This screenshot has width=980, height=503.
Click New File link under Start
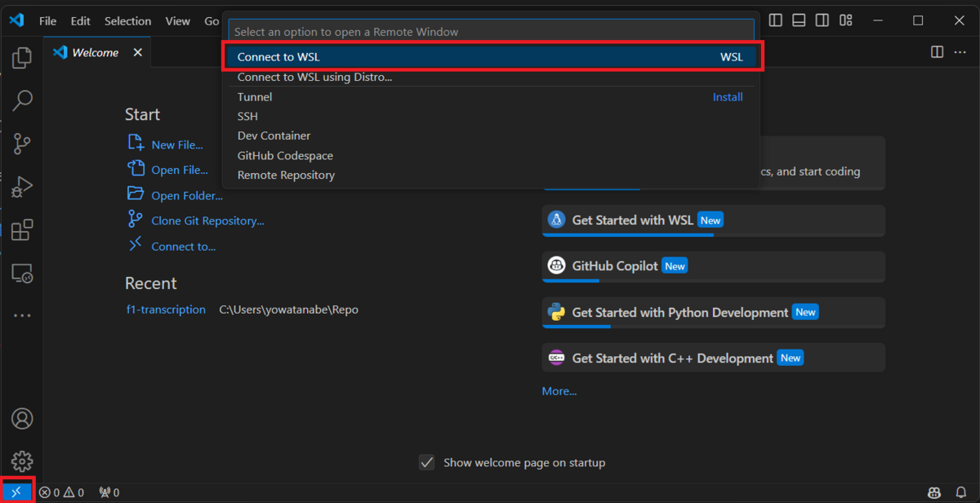pyautogui.click(x=166, y=144)
